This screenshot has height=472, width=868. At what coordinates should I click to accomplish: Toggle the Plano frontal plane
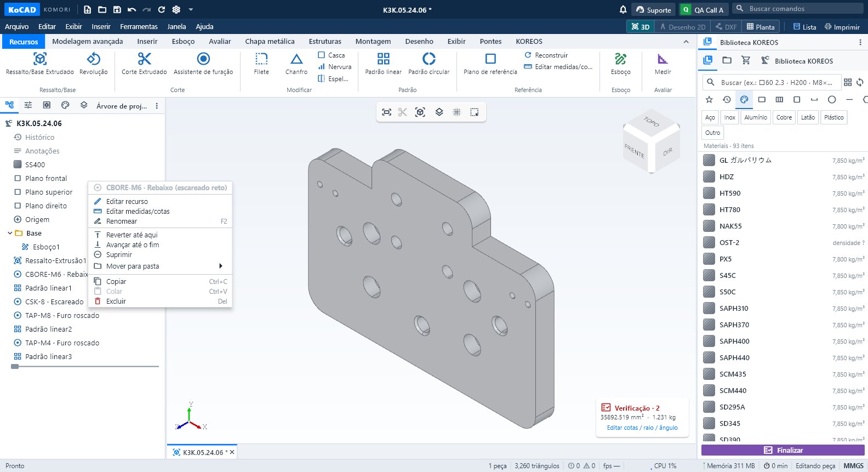[x=46, y=179]
